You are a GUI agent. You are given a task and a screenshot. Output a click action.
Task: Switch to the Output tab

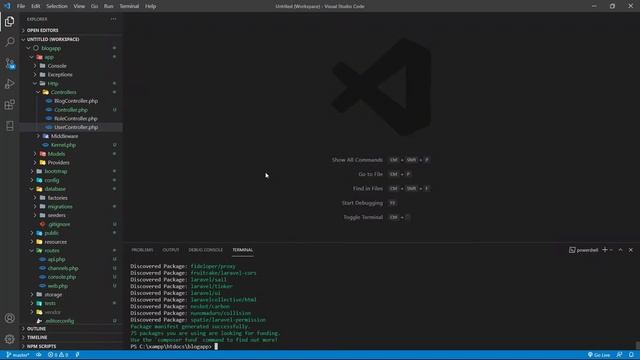[171, 250]
